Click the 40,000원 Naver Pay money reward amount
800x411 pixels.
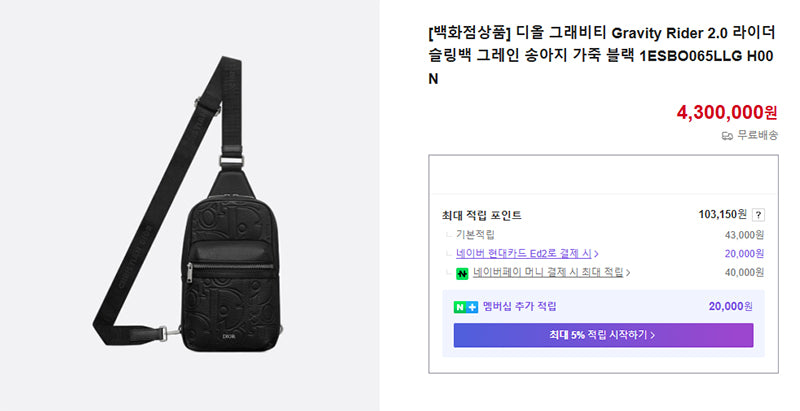tap(744, 273)
